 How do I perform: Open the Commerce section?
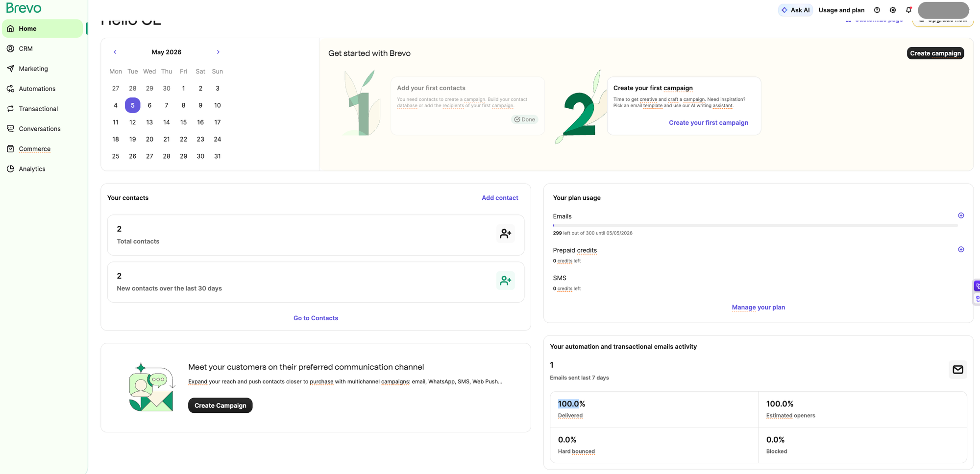(x=43, y=149)
